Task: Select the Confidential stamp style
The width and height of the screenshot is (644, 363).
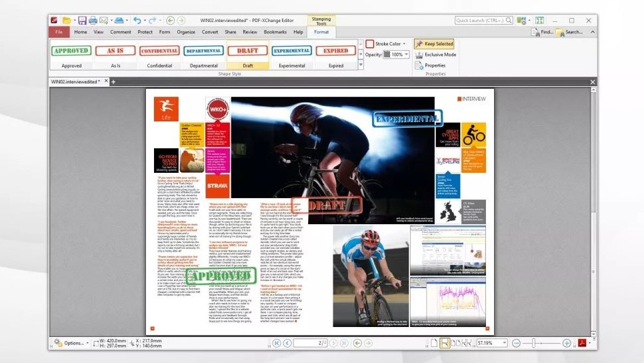Action: (159, 51)
